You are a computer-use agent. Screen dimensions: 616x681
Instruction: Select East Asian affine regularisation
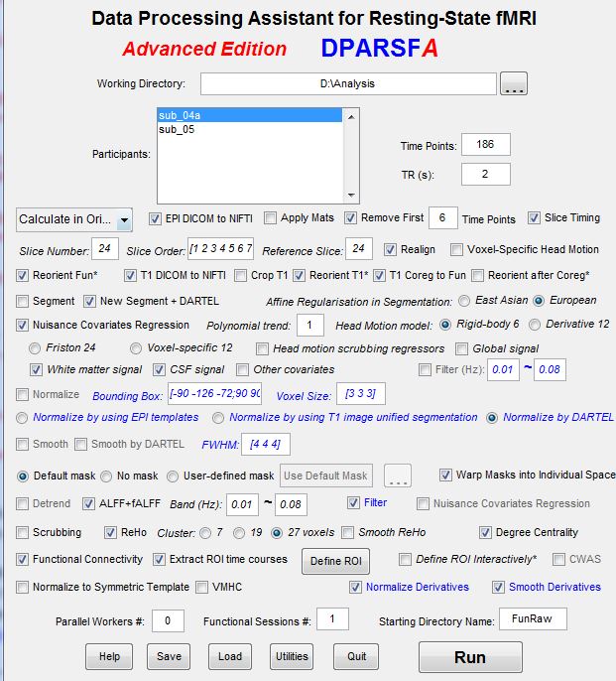pos(464,301)
